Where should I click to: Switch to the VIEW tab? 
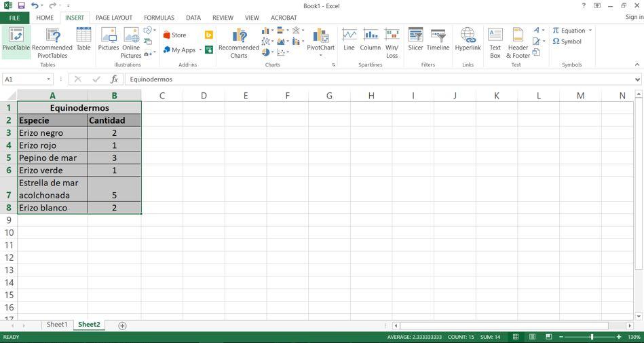click(252, 18)
